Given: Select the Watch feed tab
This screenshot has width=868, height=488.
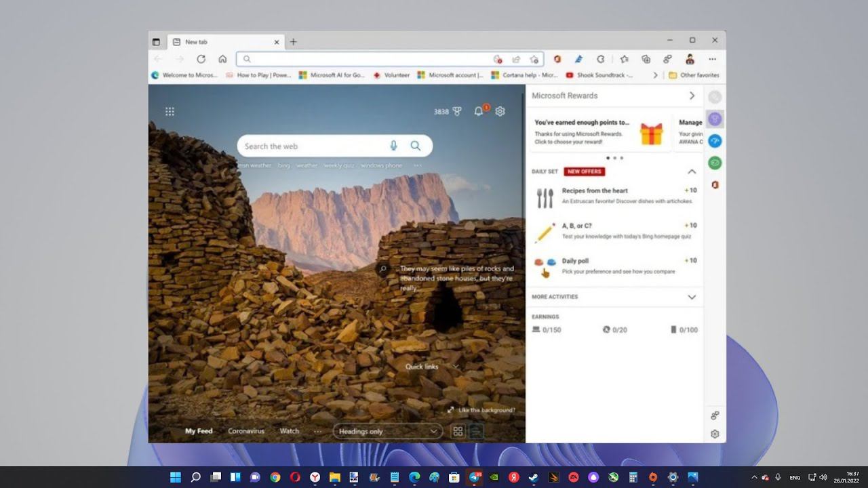Looking at the screenshot, I should point(290,431).
